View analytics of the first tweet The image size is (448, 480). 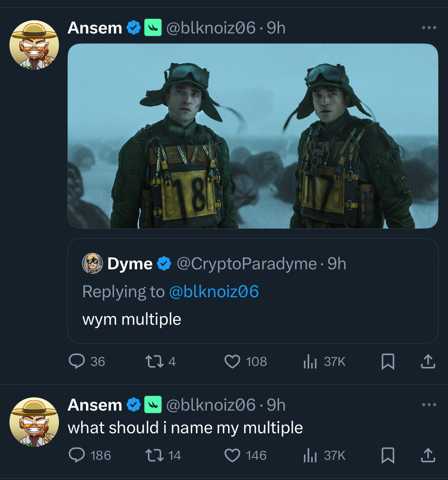[310, 361]
